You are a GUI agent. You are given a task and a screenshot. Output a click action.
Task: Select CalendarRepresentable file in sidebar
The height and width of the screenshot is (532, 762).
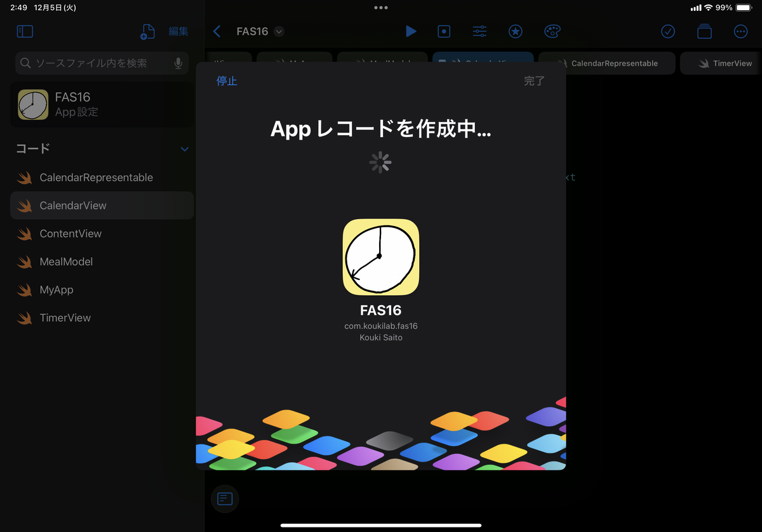click(102, 178)
